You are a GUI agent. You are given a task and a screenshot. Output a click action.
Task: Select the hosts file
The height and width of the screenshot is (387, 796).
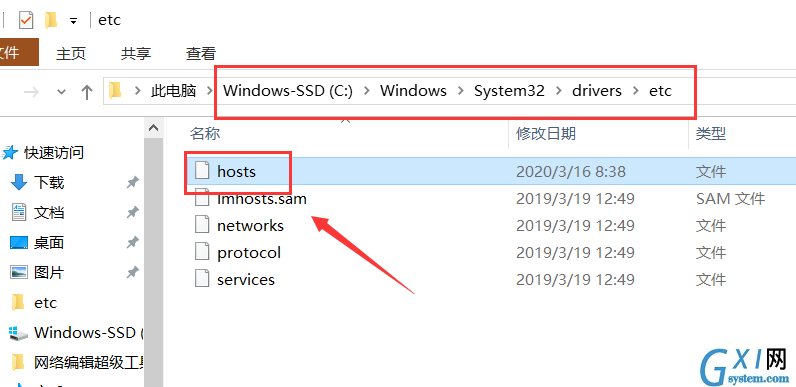(x=236, y=171)
